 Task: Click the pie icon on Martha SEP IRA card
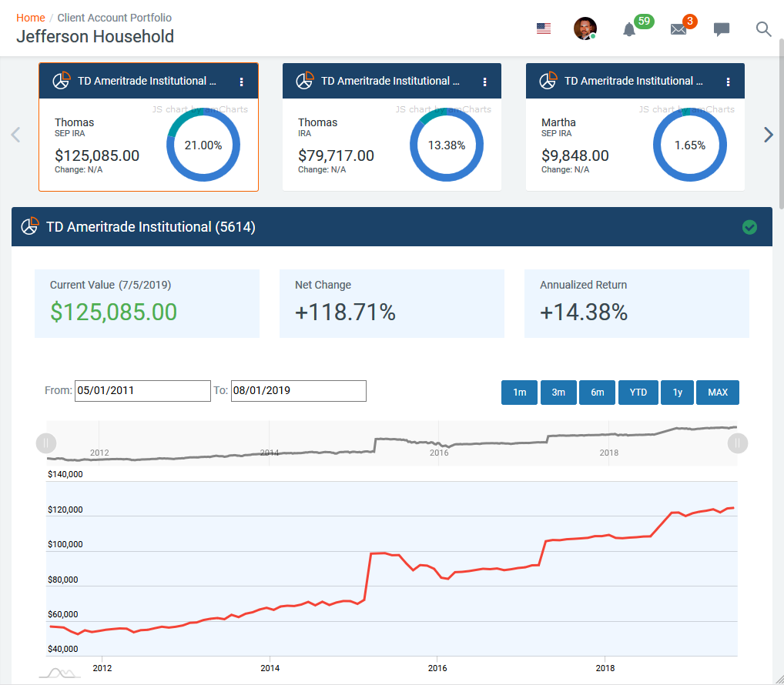click(548, 81)
